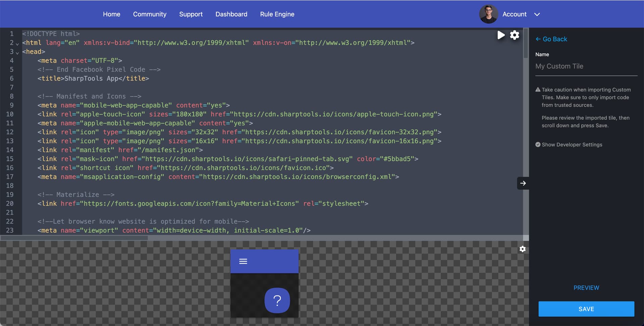
Task: Open the Community nav link
Action: (x=150, y=14)
